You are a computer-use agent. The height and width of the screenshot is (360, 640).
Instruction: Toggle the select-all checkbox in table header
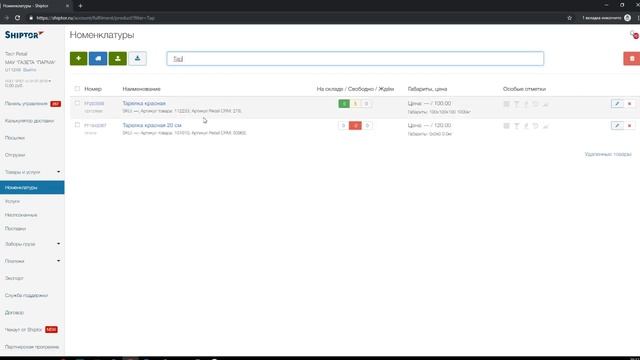pos(77,89)
